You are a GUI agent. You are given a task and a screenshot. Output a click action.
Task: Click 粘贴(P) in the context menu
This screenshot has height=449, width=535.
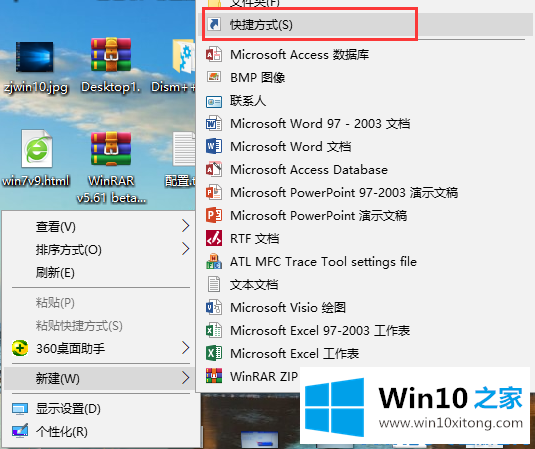(55, 303)
